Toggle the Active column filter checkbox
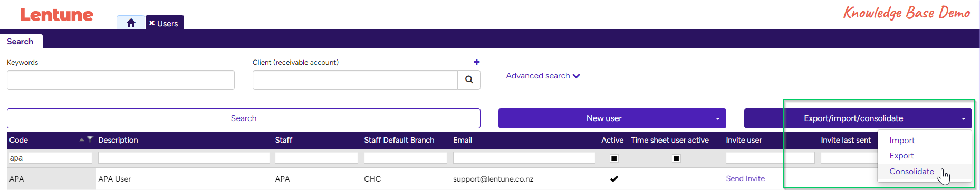 (x=614, y=158)
